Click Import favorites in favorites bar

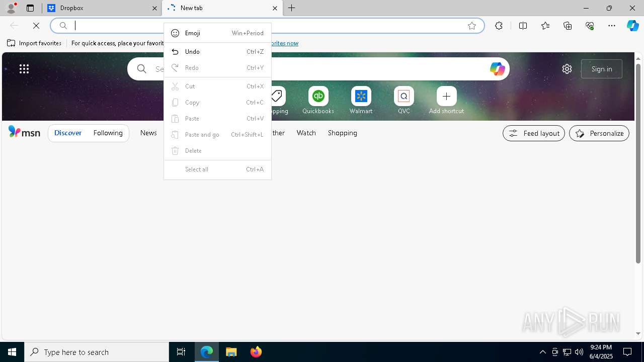click(34, 43)
